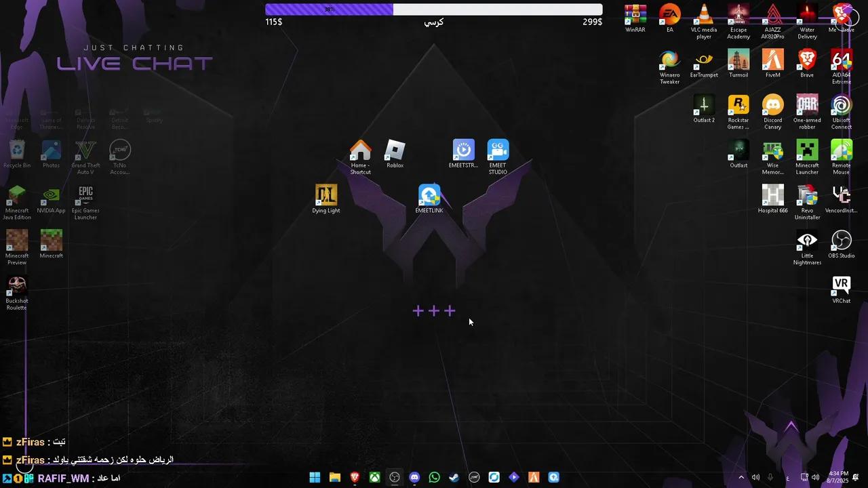868x488 pixels.
Task: Launch the Outlast 2 shortcut
Action: click(704, 108)
